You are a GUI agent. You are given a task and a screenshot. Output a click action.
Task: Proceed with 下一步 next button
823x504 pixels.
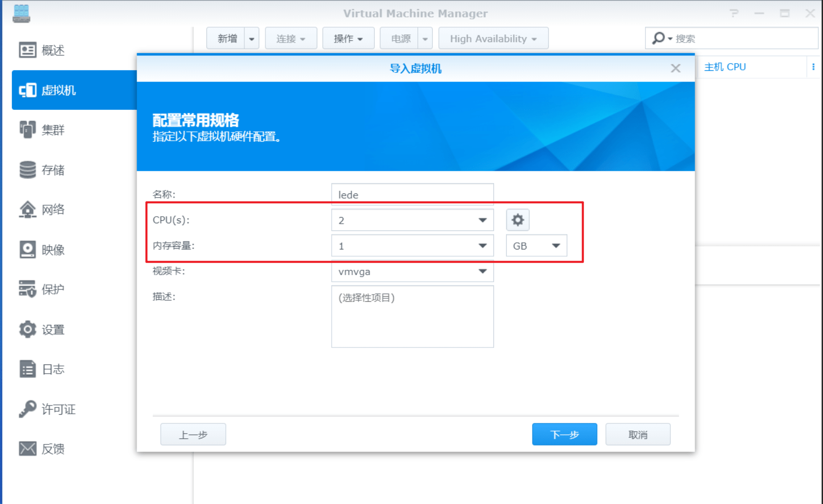click(x=564, y=435)
